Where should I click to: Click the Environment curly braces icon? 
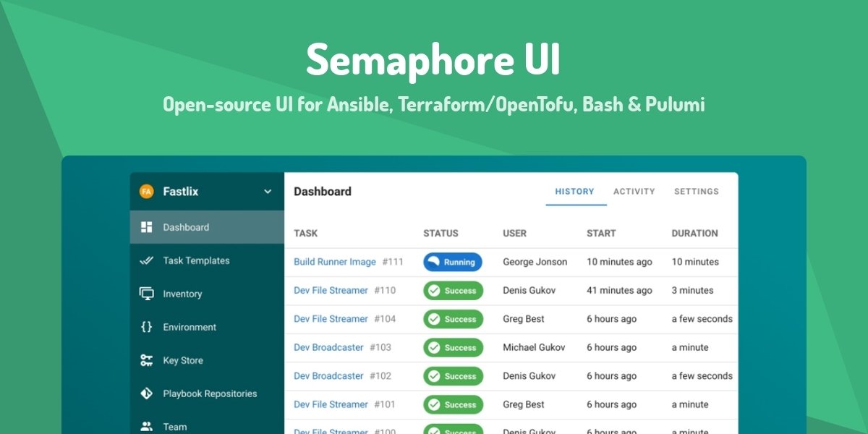click(x=146, y=327)
